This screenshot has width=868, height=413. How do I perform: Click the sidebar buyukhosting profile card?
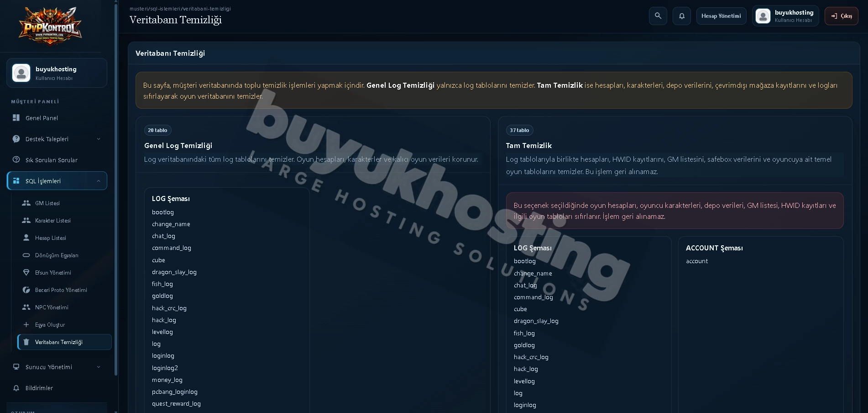[57, 73]
